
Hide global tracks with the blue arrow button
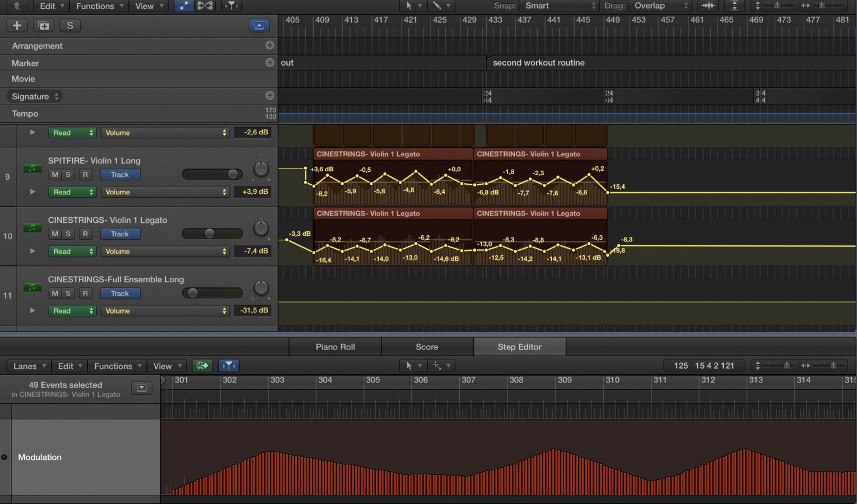click(259, 26)
